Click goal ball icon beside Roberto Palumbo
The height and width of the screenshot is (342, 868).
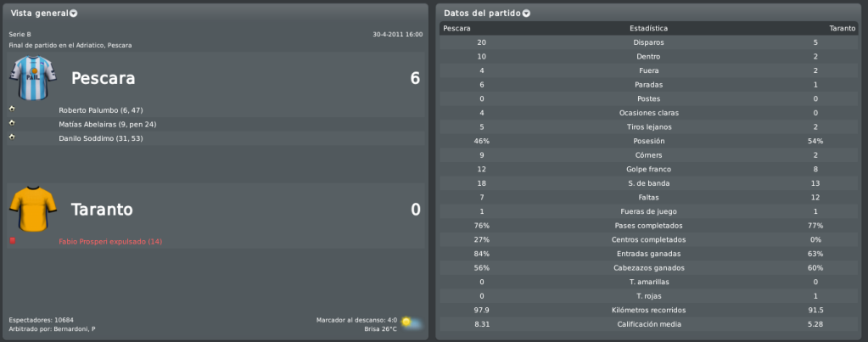click(x=12, y=109)
